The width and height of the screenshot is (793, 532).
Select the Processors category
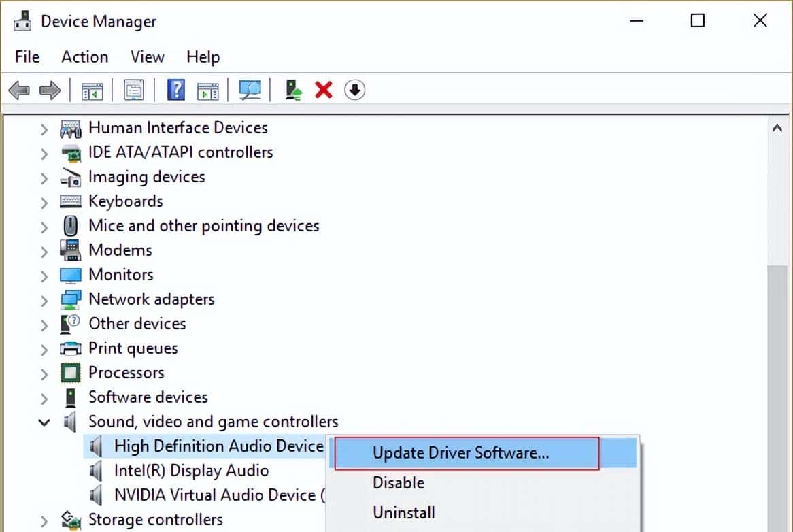[x=126, y=373]
